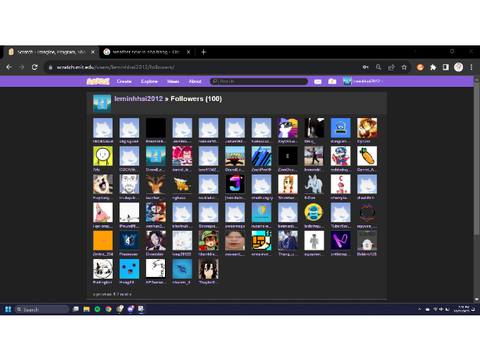Expand the account username dropdown
The width and height of the screenshot is (480, 360).
pyautogui.click(x=363, y=81)
